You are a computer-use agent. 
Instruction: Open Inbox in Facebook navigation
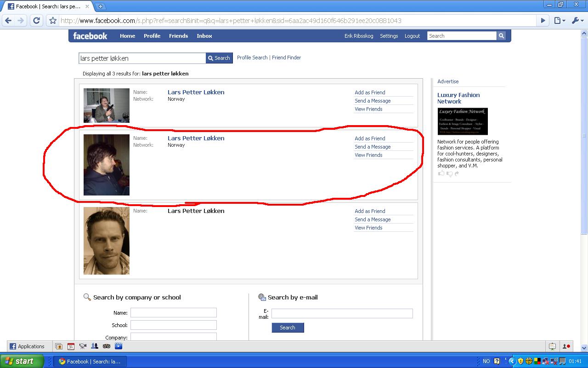(x=204, y=36)
